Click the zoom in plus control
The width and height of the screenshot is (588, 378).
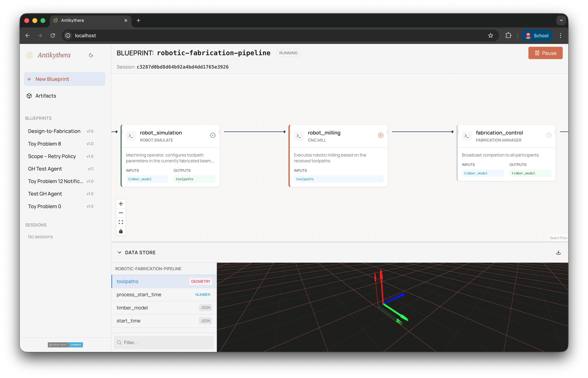[121, 204]
